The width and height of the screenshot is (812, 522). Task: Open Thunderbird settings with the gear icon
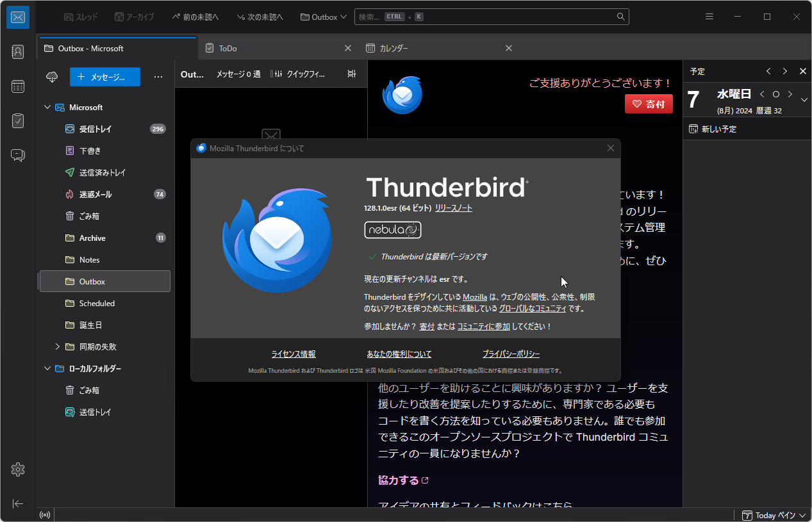(x=17, y=469)
